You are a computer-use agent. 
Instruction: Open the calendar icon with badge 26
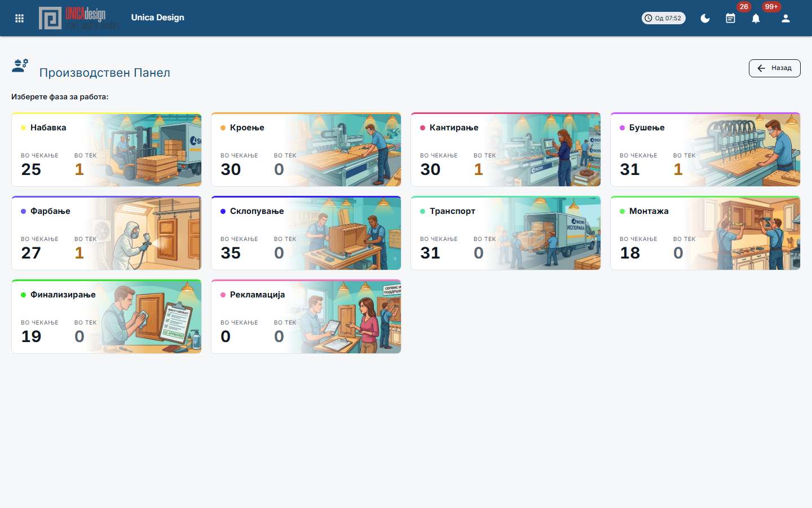(730, 18)
